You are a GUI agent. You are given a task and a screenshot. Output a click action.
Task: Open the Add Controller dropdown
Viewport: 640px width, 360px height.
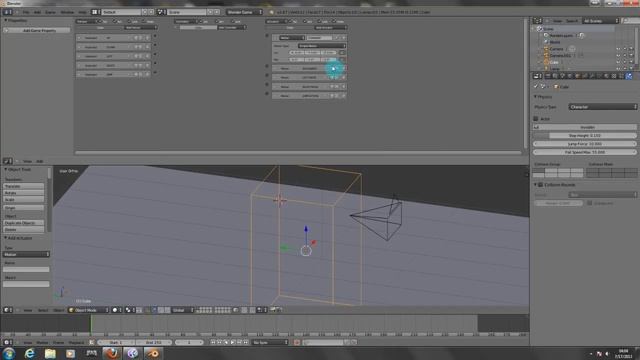coord(232,27)
